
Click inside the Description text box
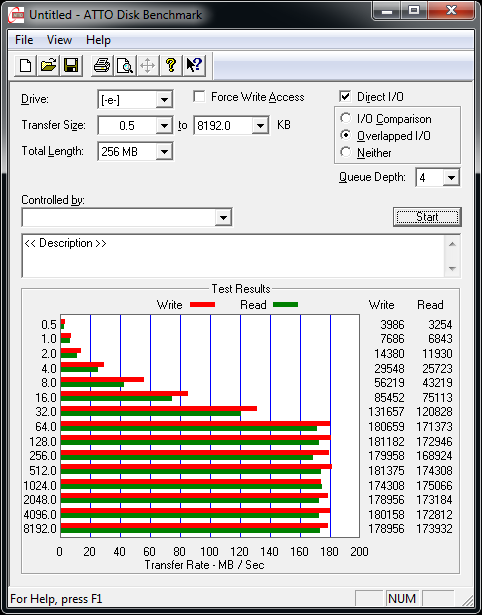pyautogui.click(x=234, y=256)
